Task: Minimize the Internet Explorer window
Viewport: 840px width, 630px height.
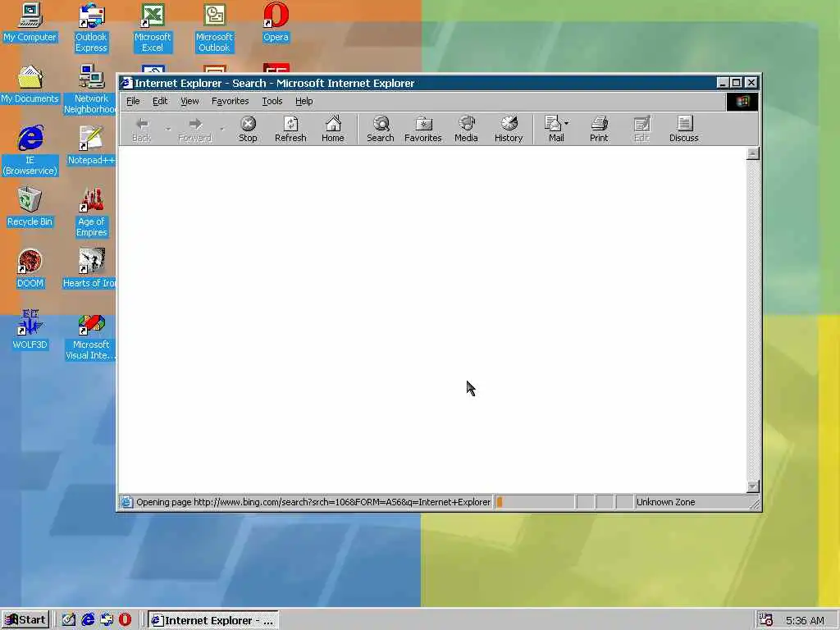Action: pos(723,83)
